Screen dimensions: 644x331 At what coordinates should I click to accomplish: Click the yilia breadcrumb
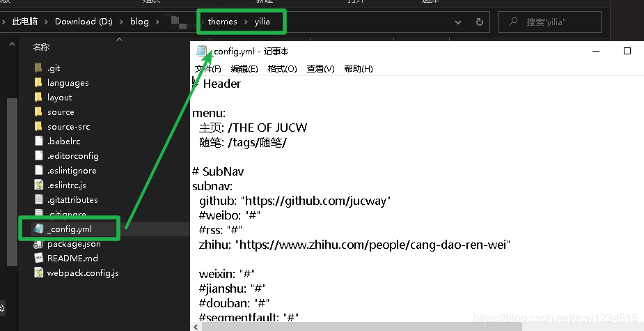(262, 22)
